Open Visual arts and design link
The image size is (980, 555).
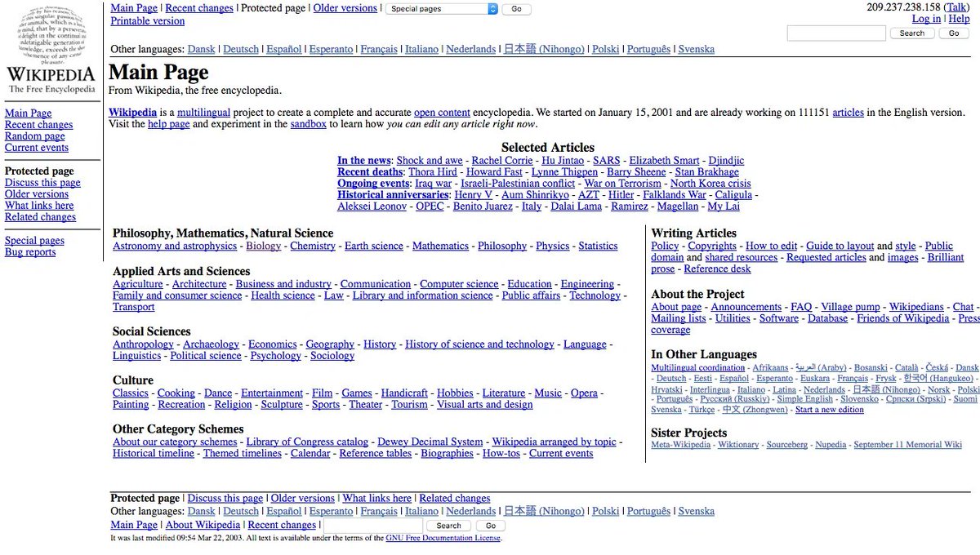point(484,405)
